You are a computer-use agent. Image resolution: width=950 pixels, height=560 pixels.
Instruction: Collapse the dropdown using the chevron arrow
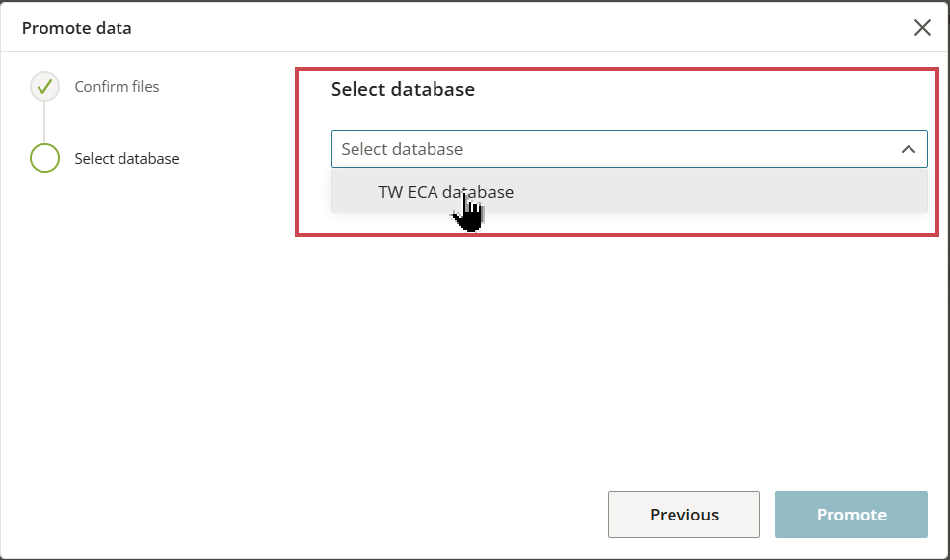(x=909, y=149)
